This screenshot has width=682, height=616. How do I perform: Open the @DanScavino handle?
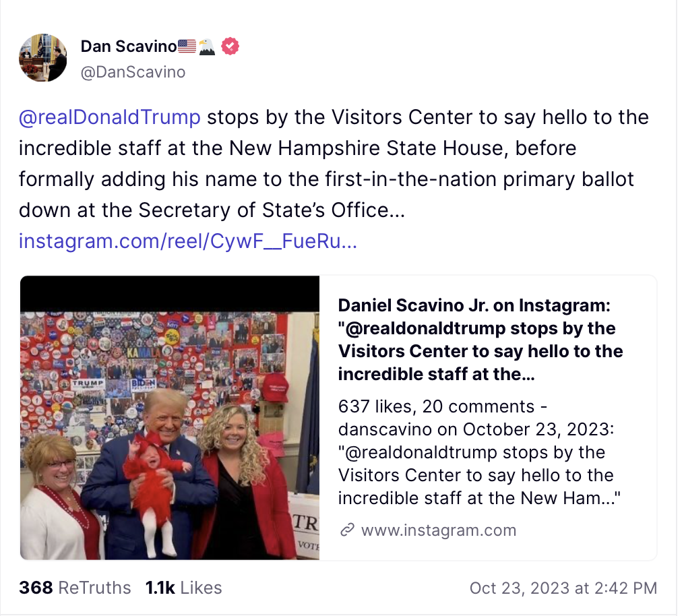[x=133, y=72]
